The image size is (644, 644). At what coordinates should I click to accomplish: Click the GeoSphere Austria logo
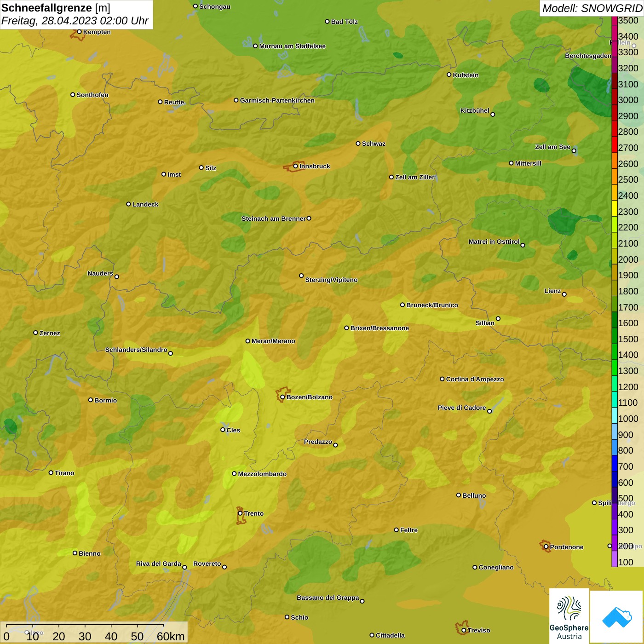pos(569,616)
